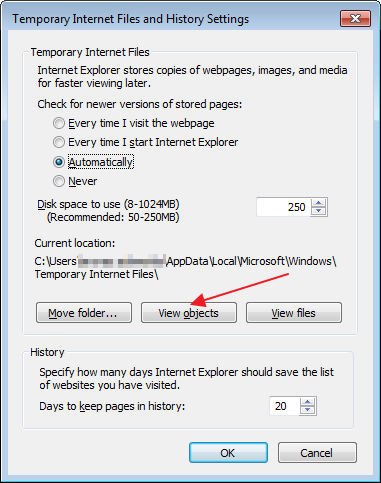The width and height of the screenshot is (381, 483).
Task: Click the "Days to keep pages in history:" label
Action: click(112, 406)
